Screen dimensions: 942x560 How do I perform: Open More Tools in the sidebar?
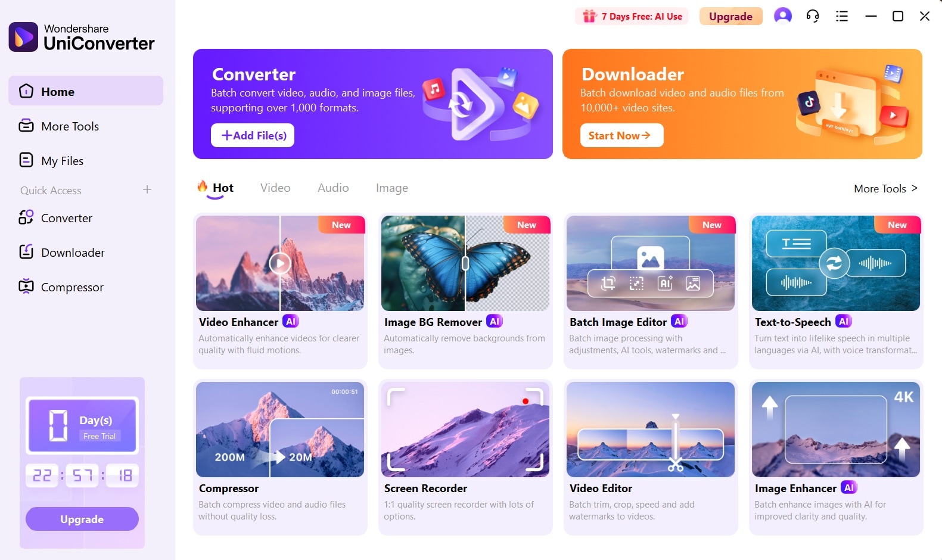click(86, 126)
